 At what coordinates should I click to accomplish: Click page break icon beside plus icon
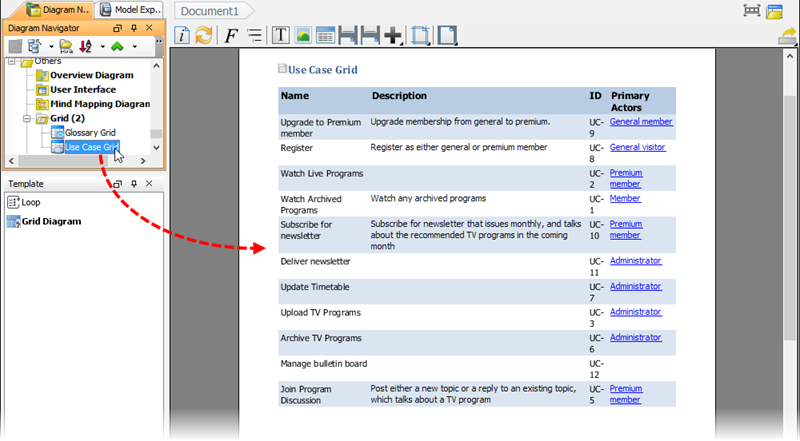click(370, 35)
